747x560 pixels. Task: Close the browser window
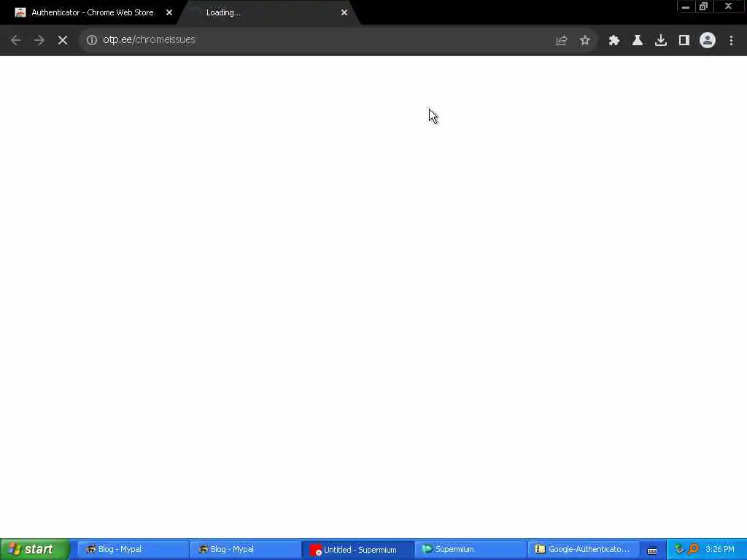(729, 7)
